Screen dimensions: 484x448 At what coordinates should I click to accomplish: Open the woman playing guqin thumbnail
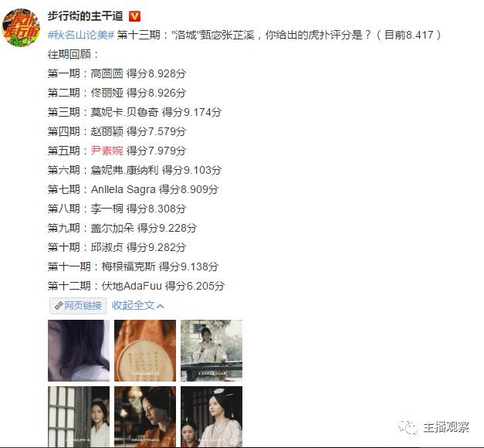click(x=212, y=351)
